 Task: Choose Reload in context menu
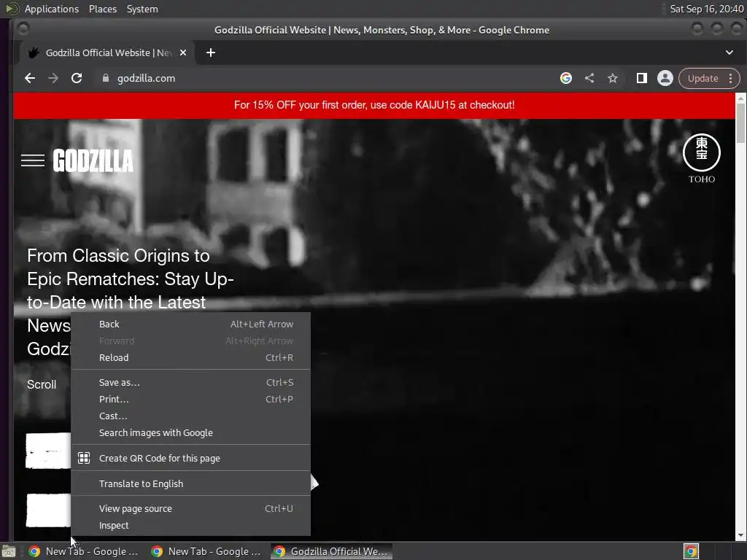(x=190, y=357)
